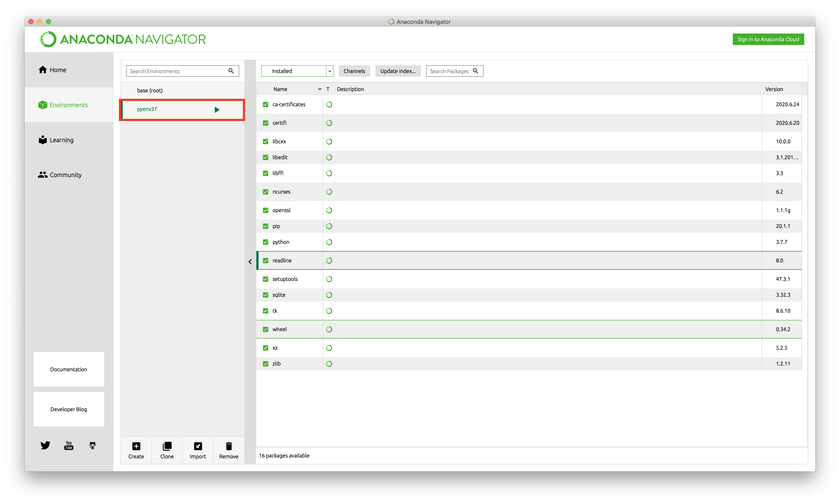This screenshot has height=504, width=840.
Task: Click the conda type icon for pip
Action: 329,226
